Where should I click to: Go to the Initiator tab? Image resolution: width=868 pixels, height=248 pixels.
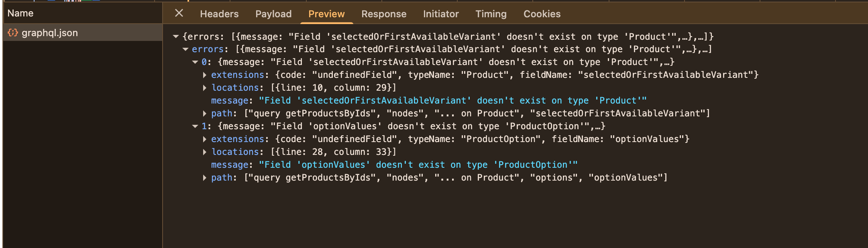pyautogui.click(x=441, y=14)
